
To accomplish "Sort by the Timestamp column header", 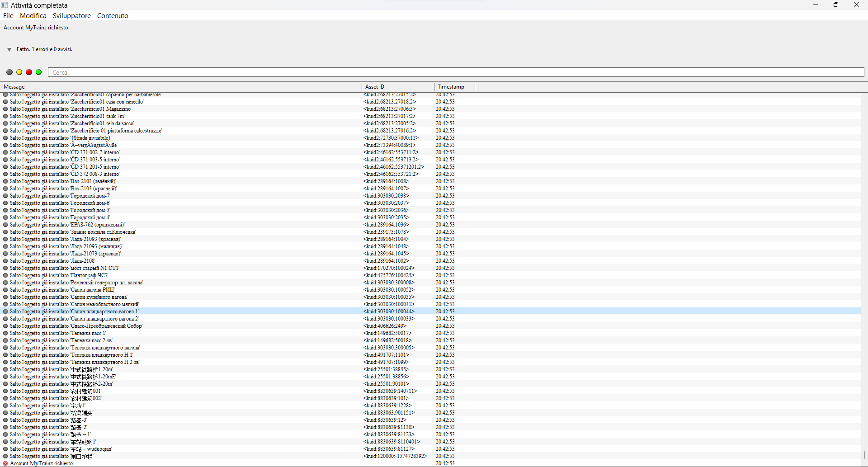I will 454,87.
